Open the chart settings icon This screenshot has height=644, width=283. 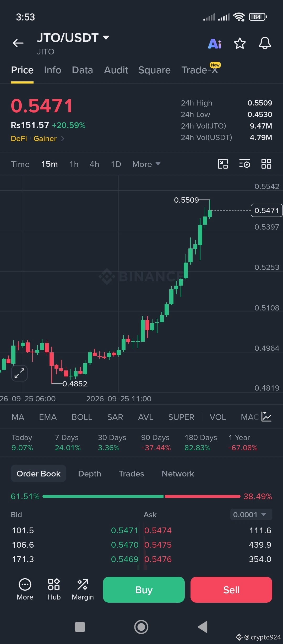(x=244, y=164)
